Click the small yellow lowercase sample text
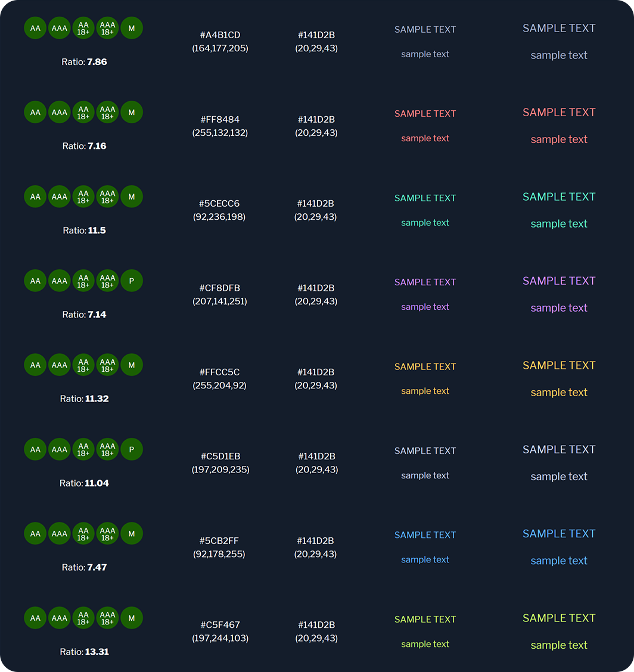Screen dimensions: 634x672 click(x=425, y=391)
